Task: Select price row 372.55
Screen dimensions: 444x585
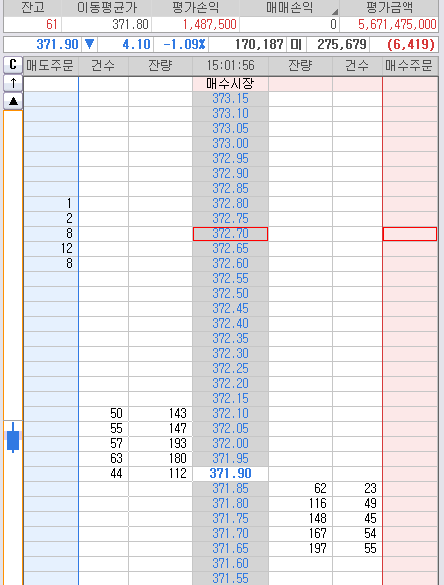Action: click(x=230, y=279)
